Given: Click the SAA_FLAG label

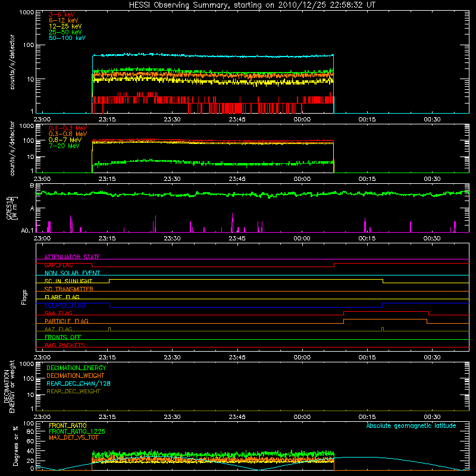Looking at the screenshot, I should [x=58, y=313].
